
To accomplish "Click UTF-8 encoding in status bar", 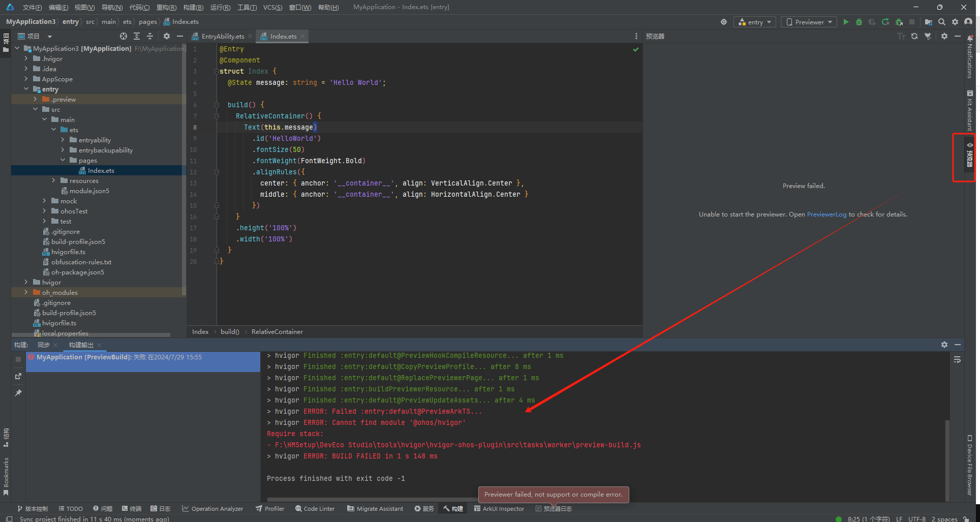I will pyautogui.click(x=917, y=519).
